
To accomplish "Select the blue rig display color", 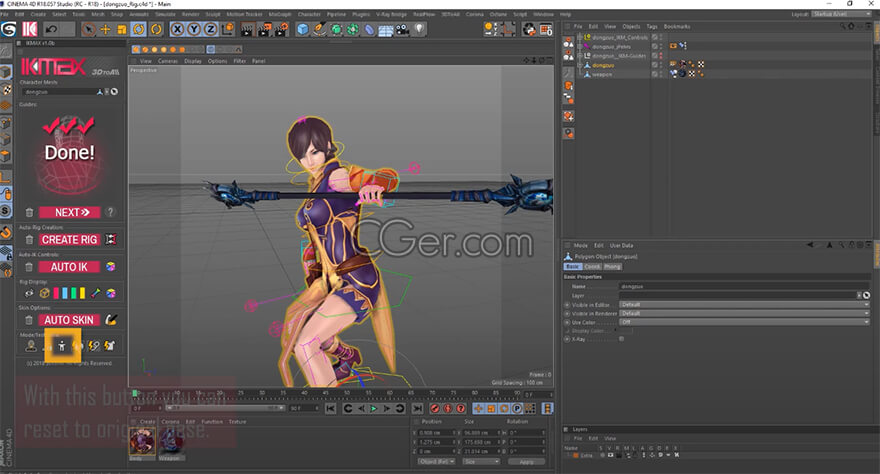I will click(x=65, y=293).
